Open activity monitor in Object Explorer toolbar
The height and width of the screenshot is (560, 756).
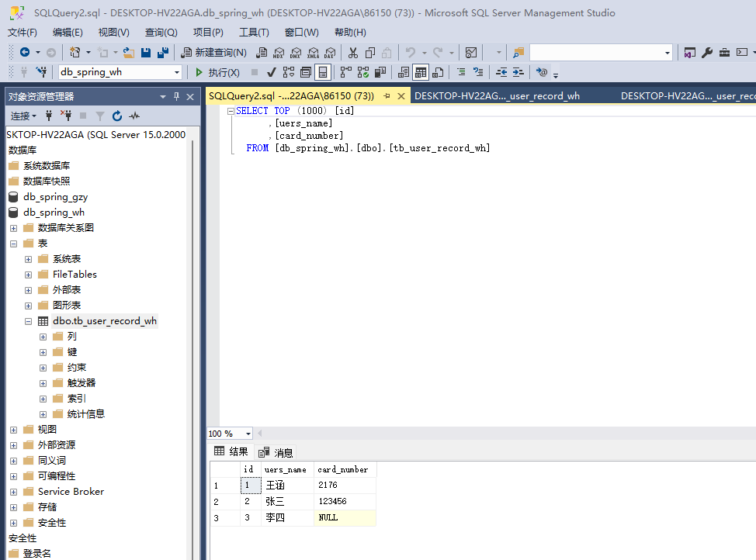point(134,116)
